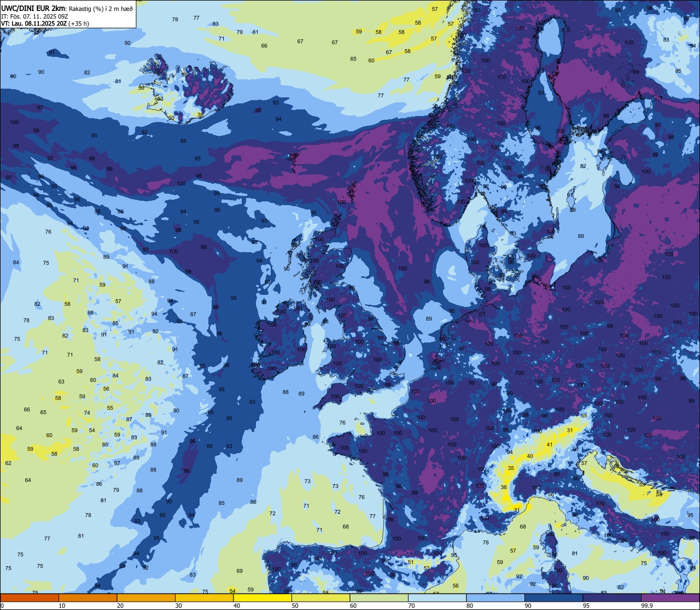This screenshot has width=700, height=610.
Task: Click the orange 10–20 legend segment
Action: click(x=87, y=597)
